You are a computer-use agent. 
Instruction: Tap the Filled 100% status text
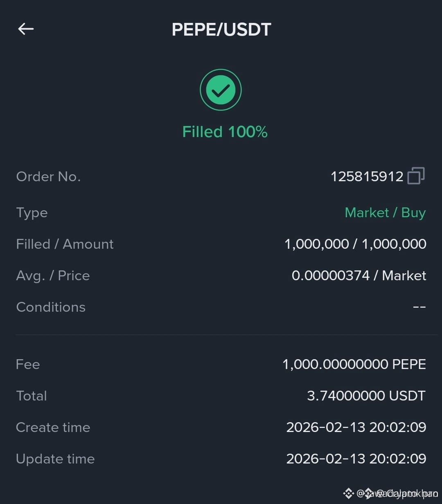tap(225, 132)
